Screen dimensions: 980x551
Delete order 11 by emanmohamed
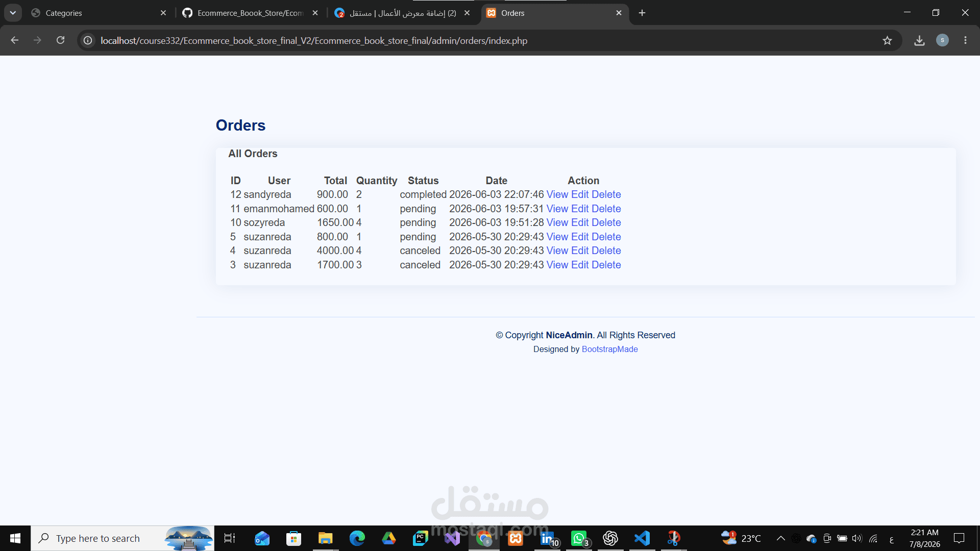pyautogui.click(x=606, y=209)
